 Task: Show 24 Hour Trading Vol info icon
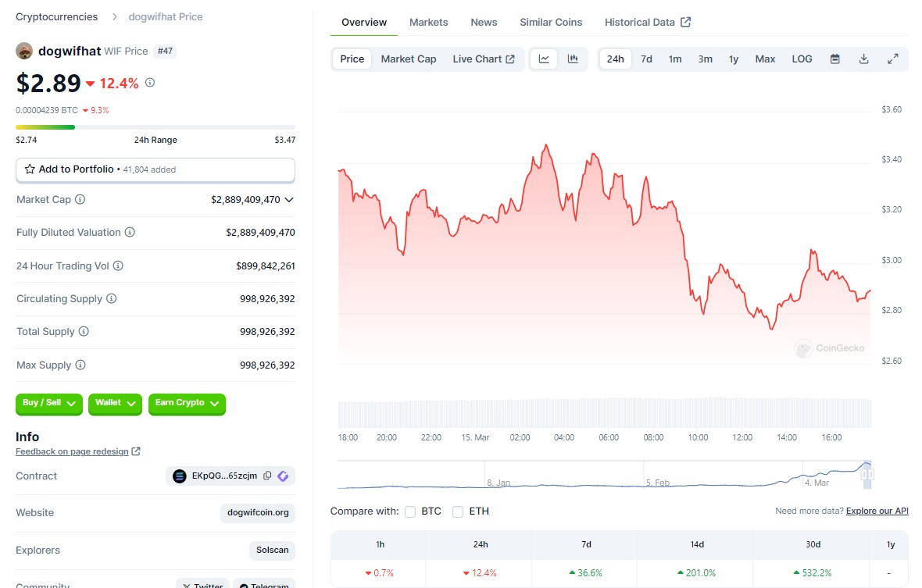tap(118, 265)
